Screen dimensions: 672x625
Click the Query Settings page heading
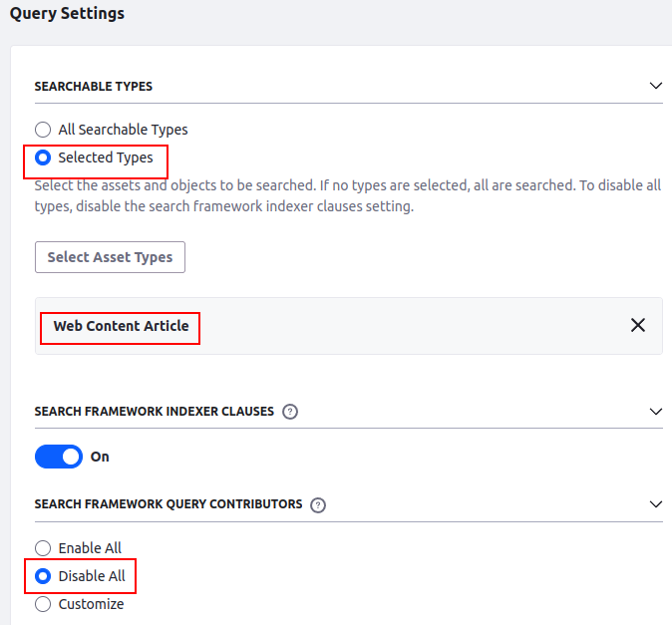[x=68, y=14]
